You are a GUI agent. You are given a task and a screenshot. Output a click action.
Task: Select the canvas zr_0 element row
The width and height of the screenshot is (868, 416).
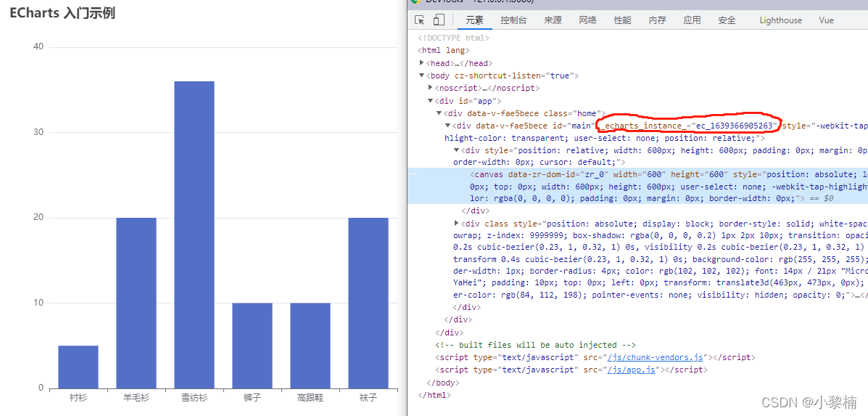click(637, 186)
